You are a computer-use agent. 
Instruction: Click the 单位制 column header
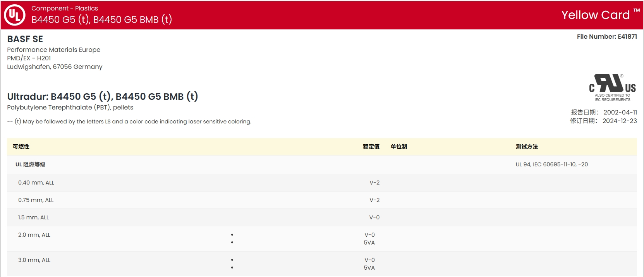[x=398, y=147]
